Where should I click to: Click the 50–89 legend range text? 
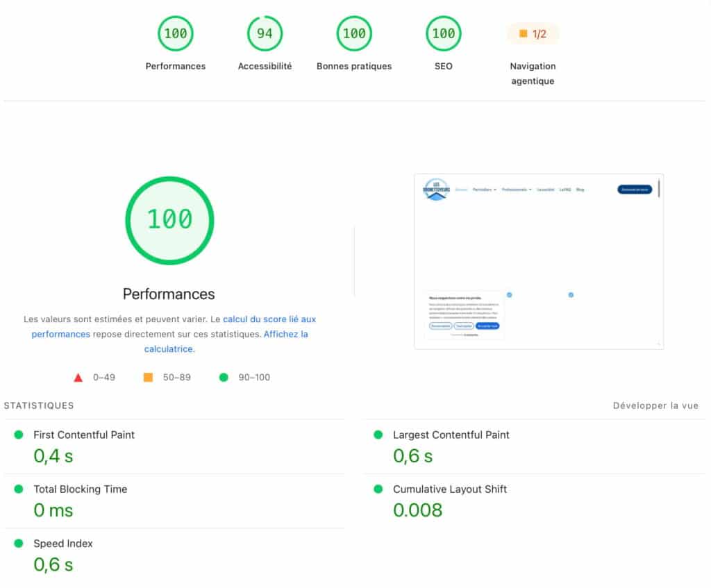point(177,377)
